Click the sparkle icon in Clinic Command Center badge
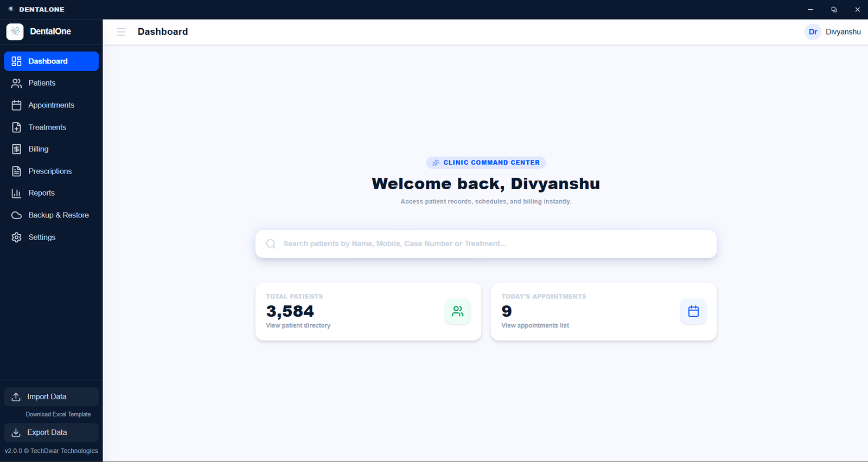868x462 pixels. [436, 163]
